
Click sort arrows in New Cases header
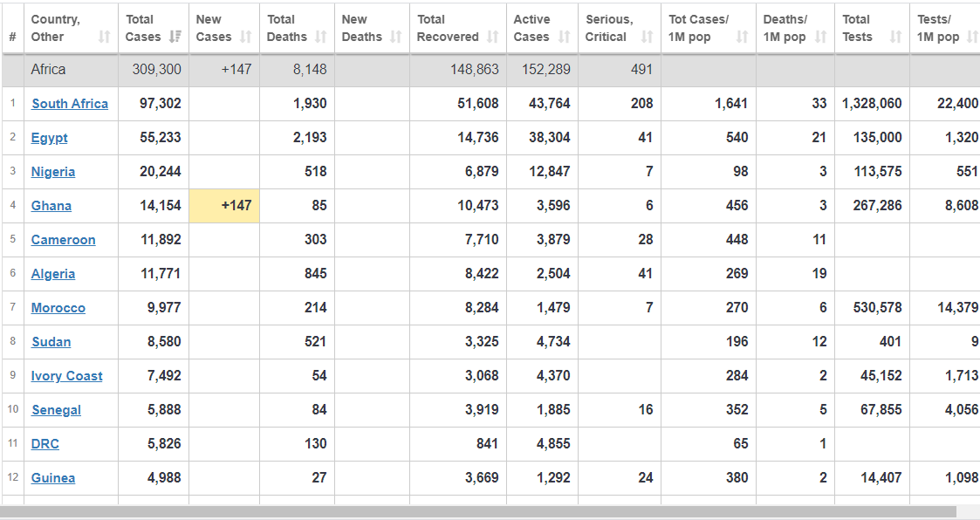pos(245,37)
